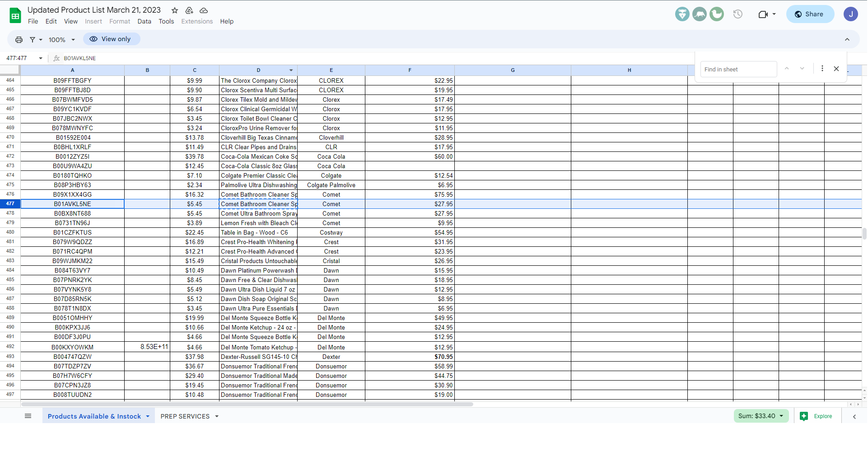Click the Share button

click(810, 14)
